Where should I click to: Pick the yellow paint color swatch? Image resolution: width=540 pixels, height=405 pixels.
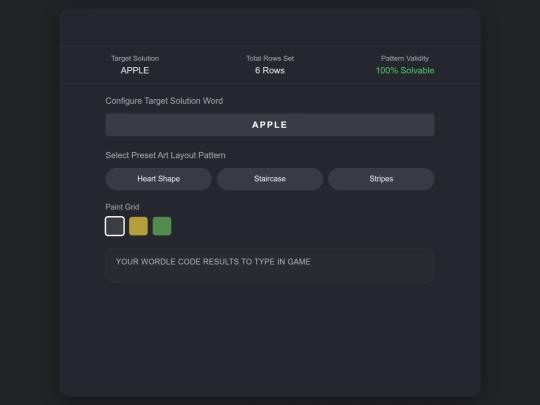click(138, 226)
